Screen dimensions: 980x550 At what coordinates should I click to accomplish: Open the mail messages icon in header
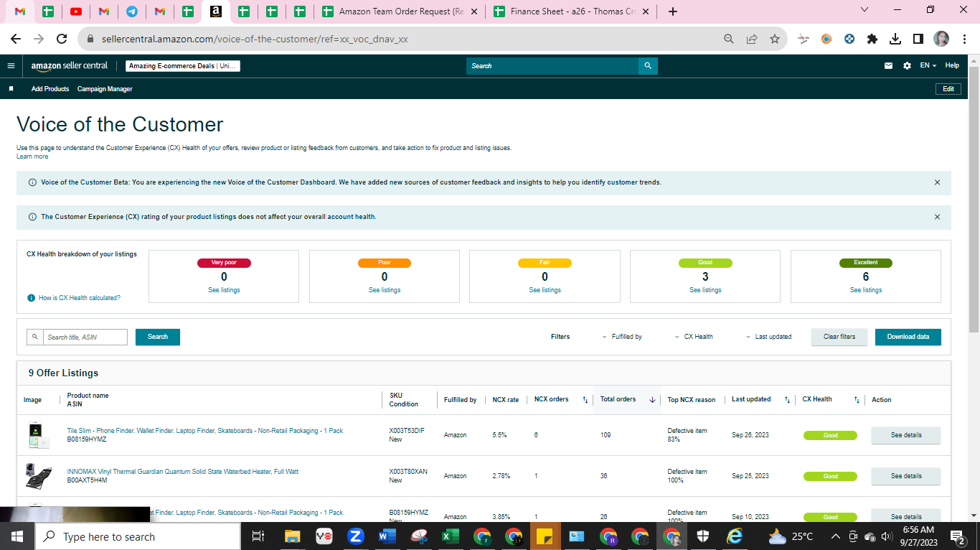coord(889,65)
